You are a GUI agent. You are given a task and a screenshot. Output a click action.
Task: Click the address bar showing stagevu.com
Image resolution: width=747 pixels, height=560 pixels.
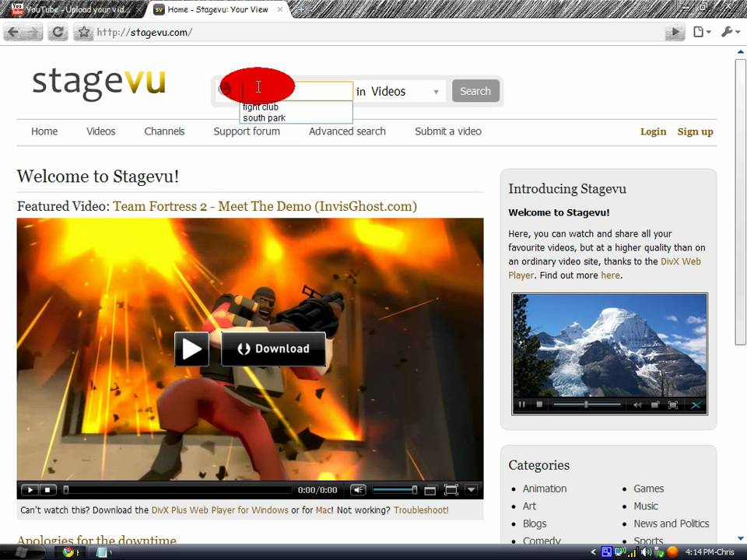tap(377, 32)
